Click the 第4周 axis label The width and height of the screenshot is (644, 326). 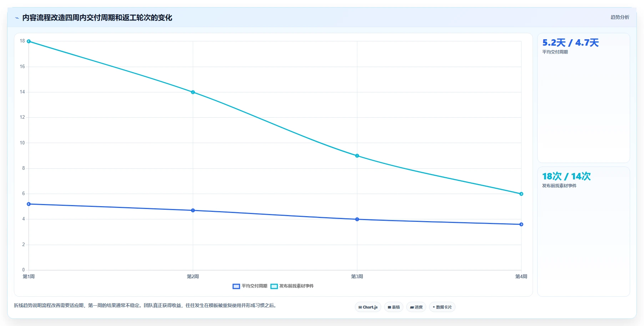click(x=521, y=276)
